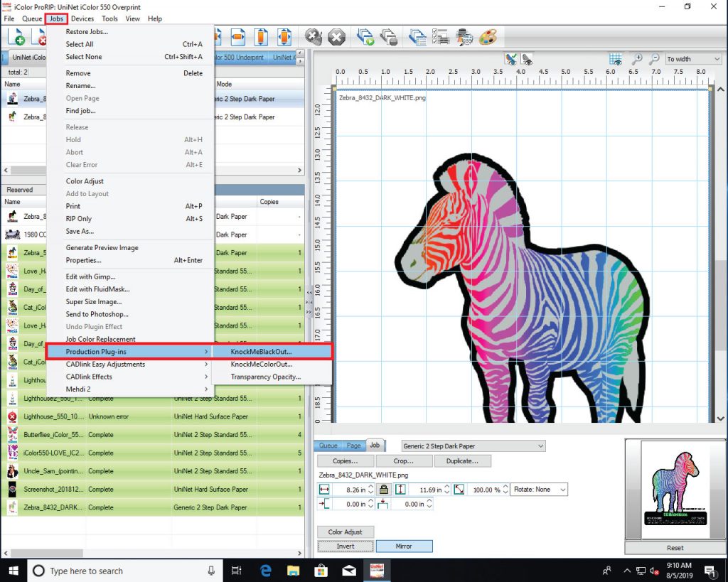The height and width of the screenshot is (582, 728).
Task: Switch to the Queue tab
Action: (328, 446)
